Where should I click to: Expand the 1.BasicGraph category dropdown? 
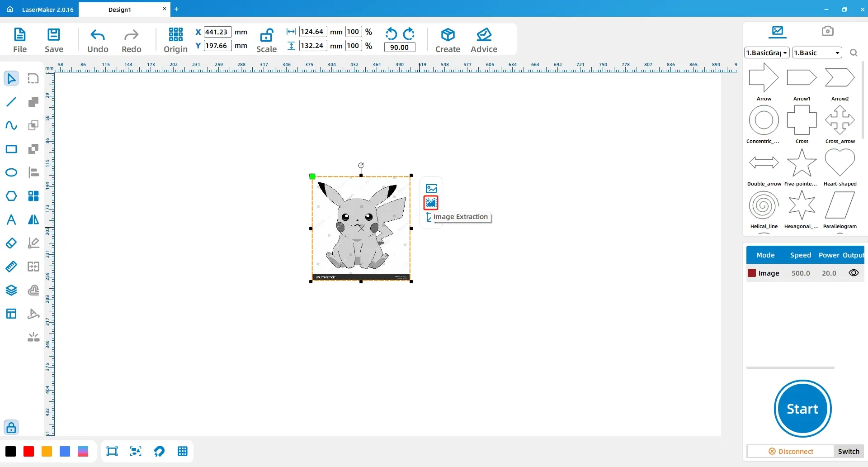(x=767, y=53)
